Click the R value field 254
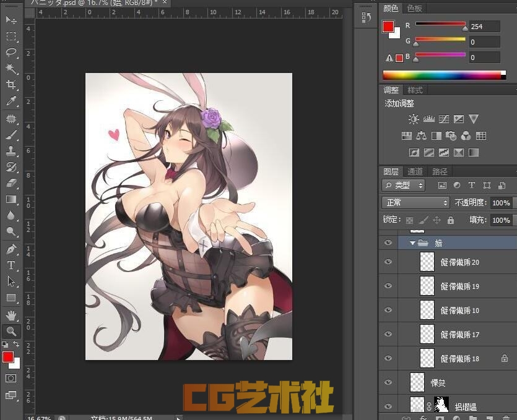This screenshot has height=420, width=517. tap(485, 27)
